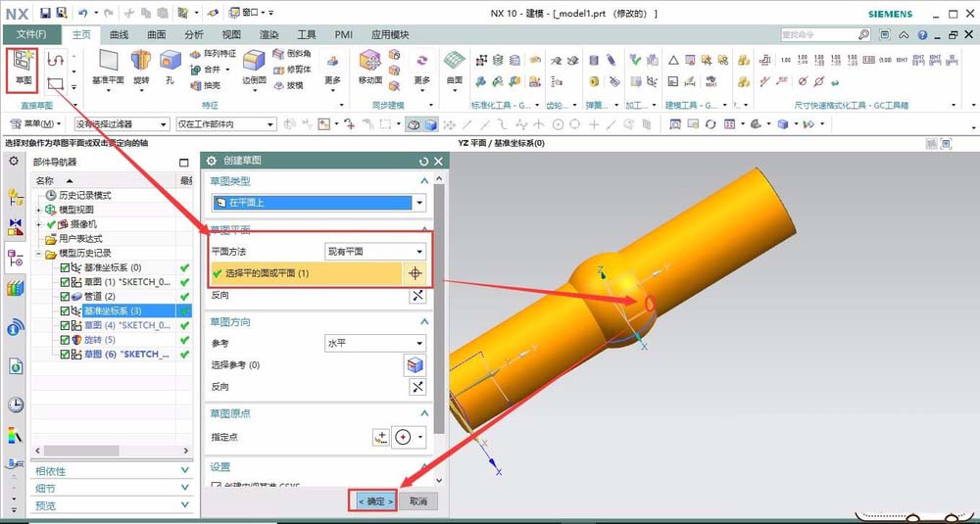This screenshot has width=980, height=524.
Task: Switch to the 视图 ribbon tab
Action: (x=231, y=35)
